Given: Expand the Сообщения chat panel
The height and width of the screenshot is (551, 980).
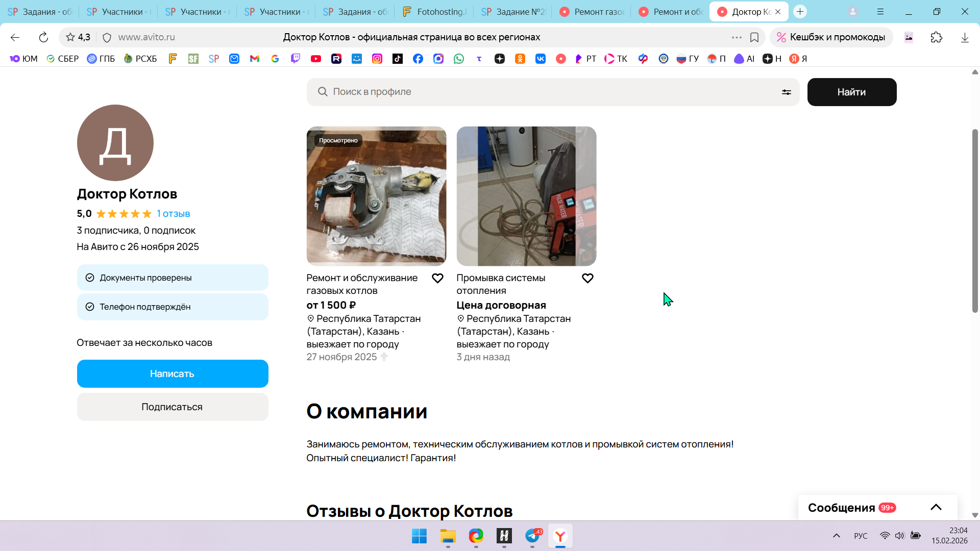Looking at the screenshot, I should click(x=936, y=507).
